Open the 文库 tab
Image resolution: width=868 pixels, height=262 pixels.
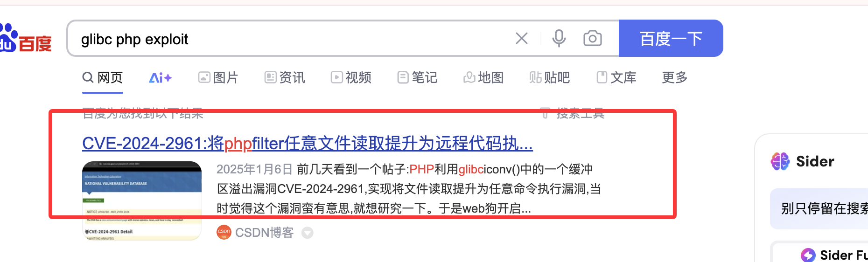tap(616, 77)
